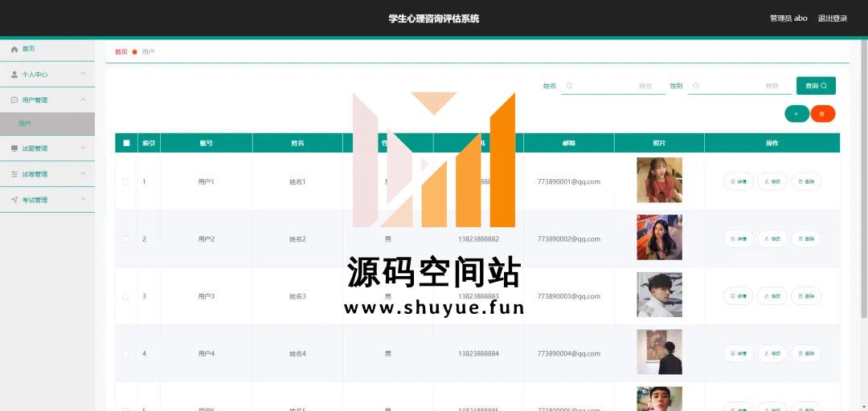Go to 首页 in the sidebar
Image resolution: width=868 pixels, height=411 pixels.
tap(47, 49)
